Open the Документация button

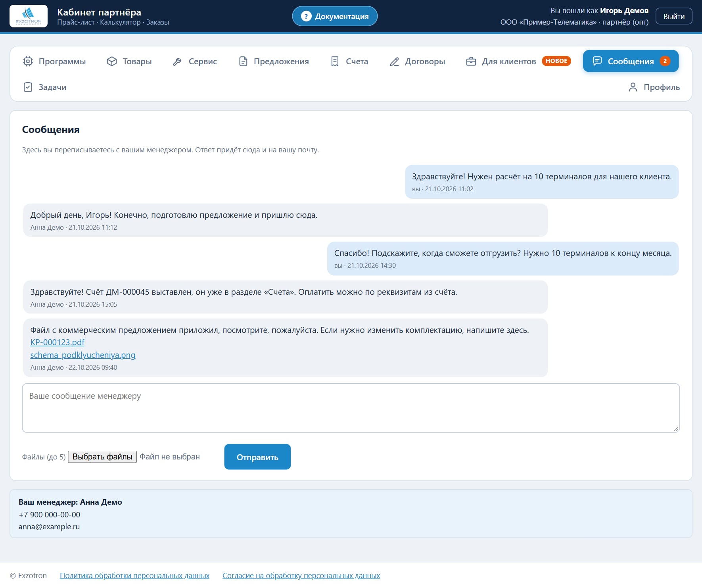pyautogui.click(x=335, y=16)
